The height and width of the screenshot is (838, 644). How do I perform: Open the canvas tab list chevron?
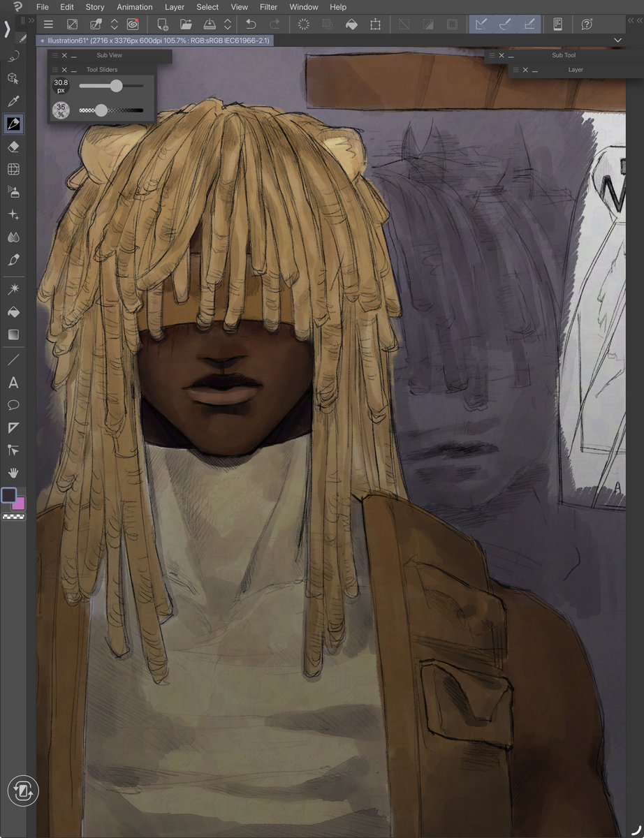pyautogui.click(x=617, y=41)
